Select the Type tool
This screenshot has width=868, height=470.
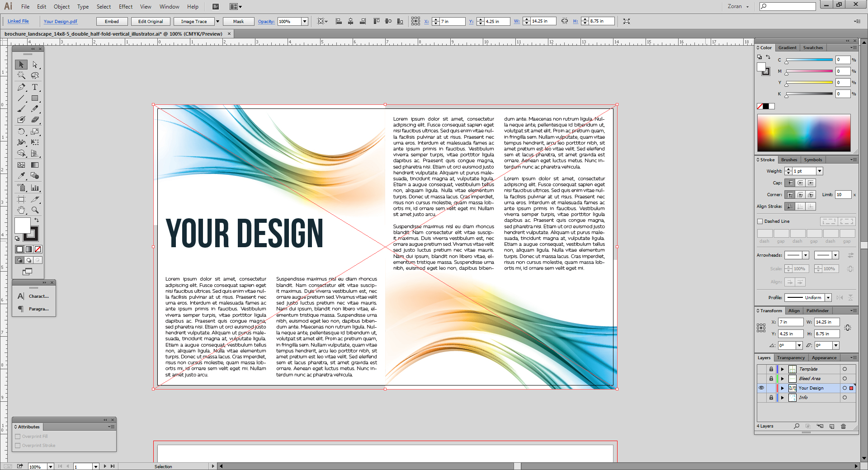tap(35, 87)
